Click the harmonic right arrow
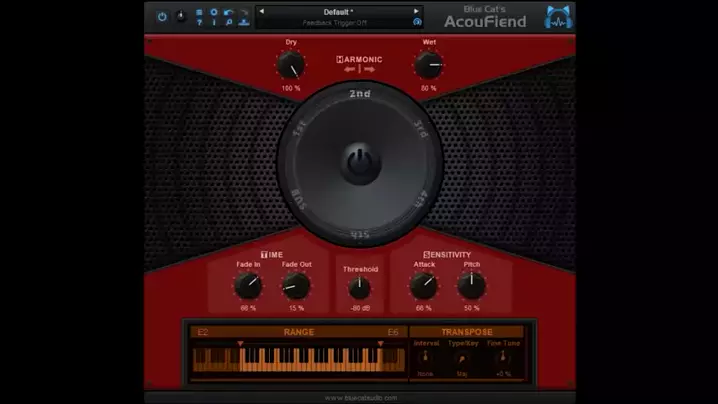Viewport: 718px width, 404px height. 370,70
